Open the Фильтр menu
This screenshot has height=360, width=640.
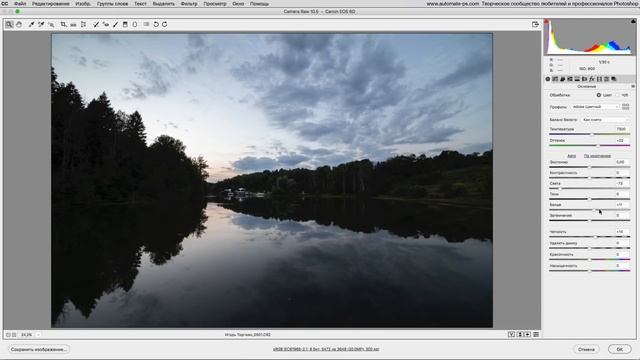pyautogui.click(x=189, y=4)
